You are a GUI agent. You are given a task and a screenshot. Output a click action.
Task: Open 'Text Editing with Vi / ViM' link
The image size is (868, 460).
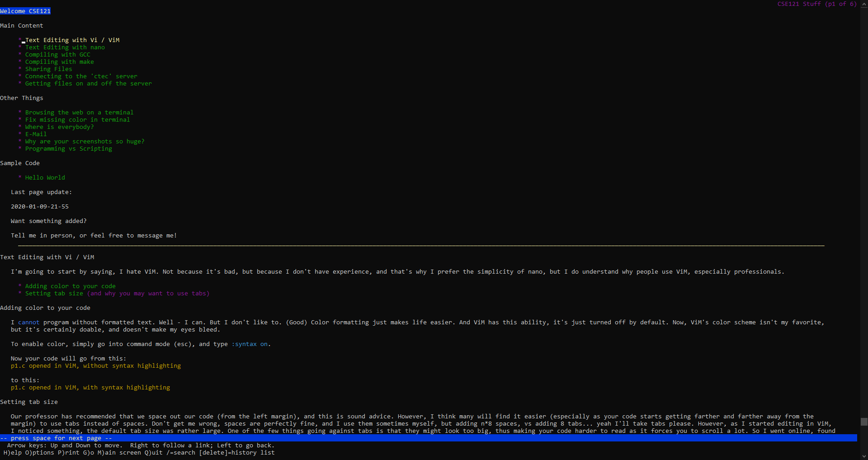pyautogui.click(x=72, y=40)
